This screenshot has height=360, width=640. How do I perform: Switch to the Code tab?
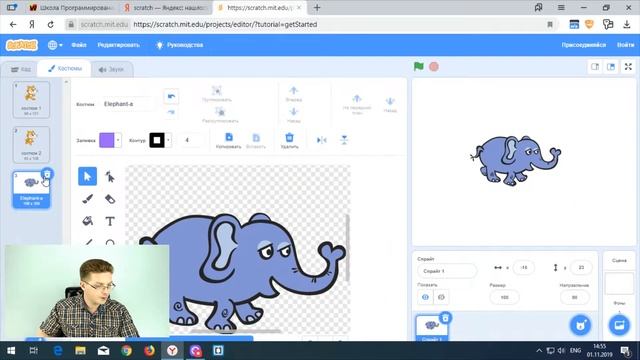coord(21,69)
